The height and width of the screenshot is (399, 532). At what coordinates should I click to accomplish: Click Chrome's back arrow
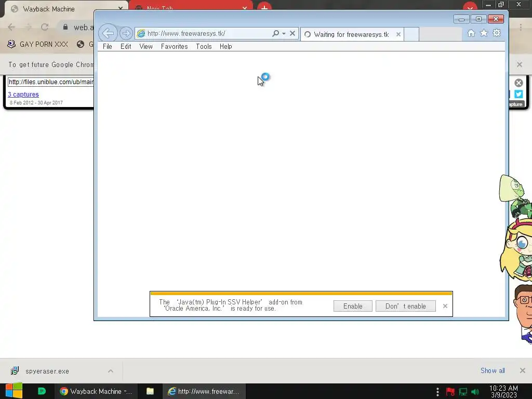coord(11,27)
